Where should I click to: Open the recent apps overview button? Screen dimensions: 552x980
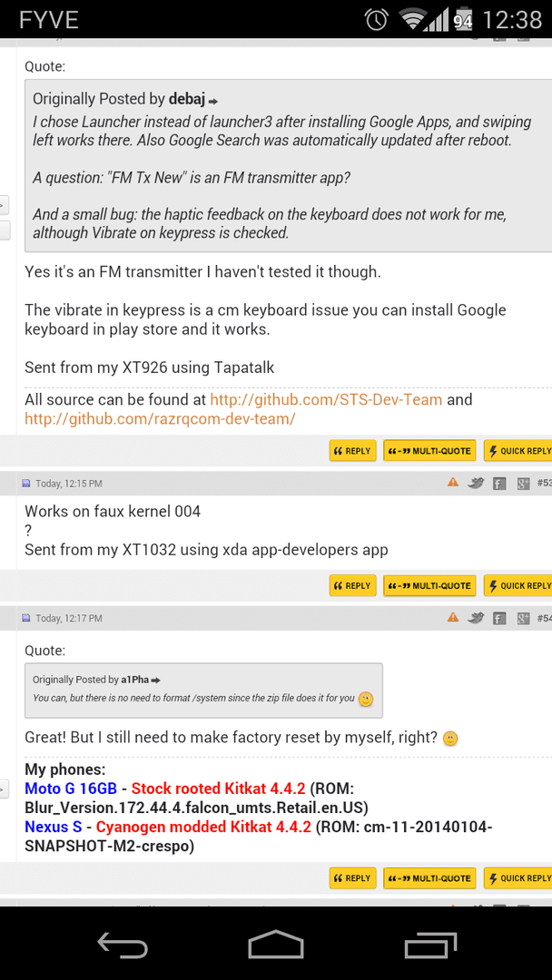pyautogui.click(x=430, y=944)
